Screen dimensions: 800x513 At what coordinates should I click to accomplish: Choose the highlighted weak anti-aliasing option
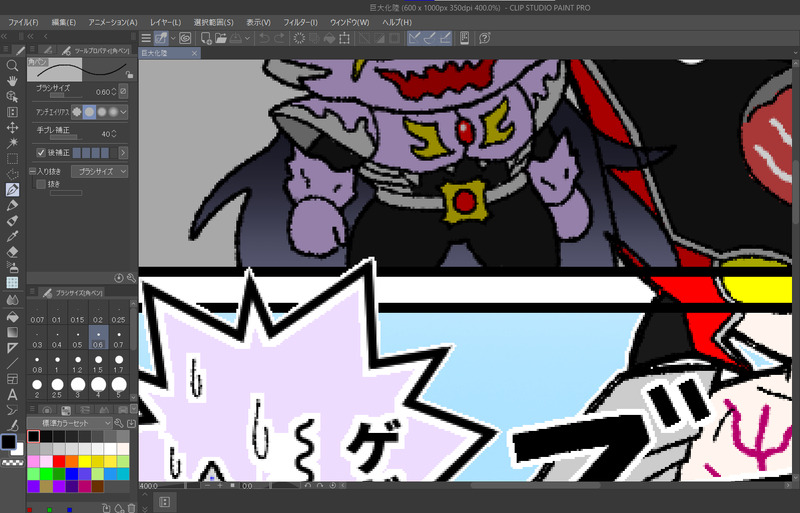[89, 112]
